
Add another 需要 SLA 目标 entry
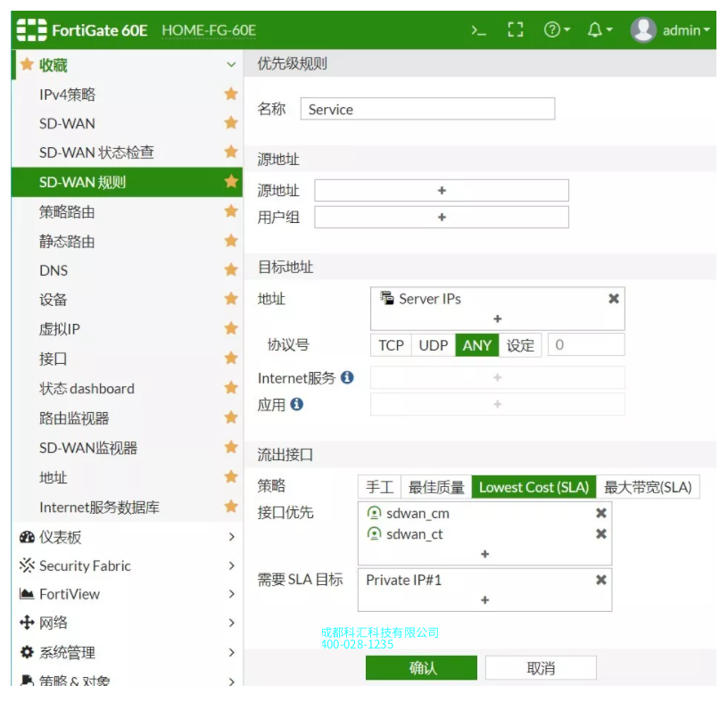point(484,599)
